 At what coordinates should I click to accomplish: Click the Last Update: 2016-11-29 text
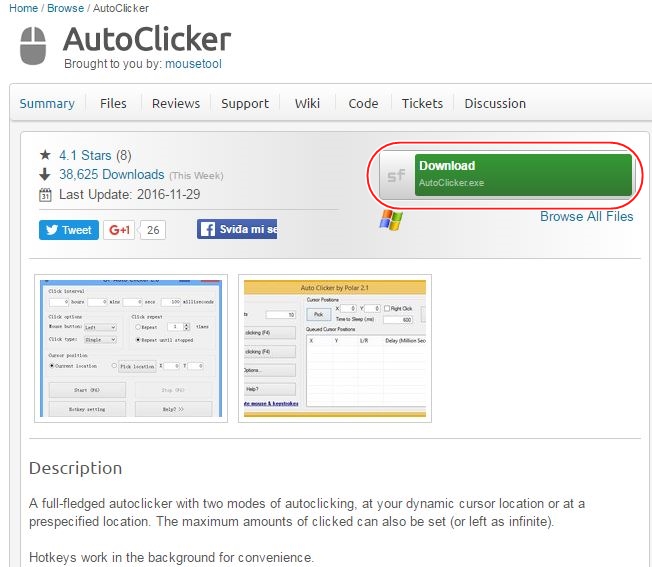(129, 195)
